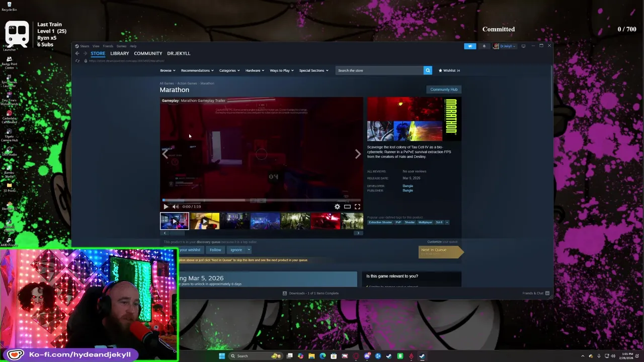Open Recycle Bin on desktop
This screenshot has width=644, height=362.
pyautogui.click(x=9, y=6)
